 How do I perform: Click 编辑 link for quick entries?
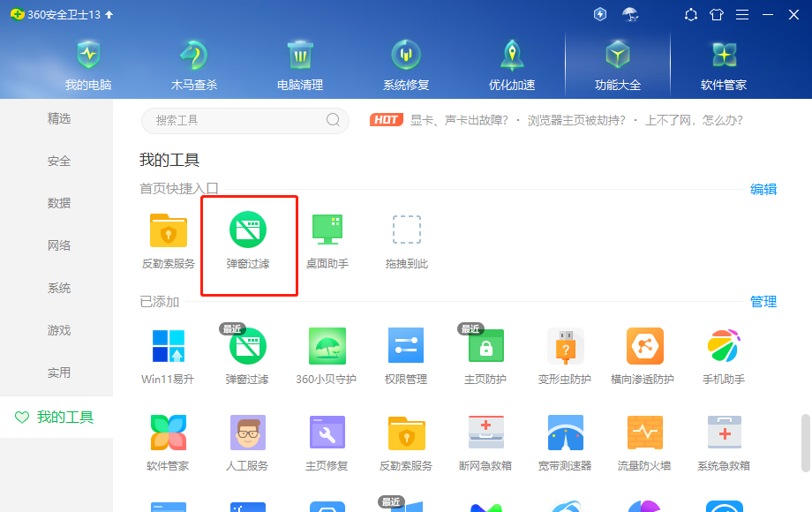tap(763, 190)
